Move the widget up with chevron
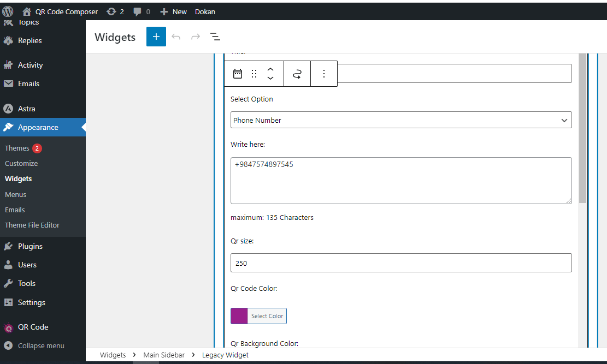 (270, 69)
